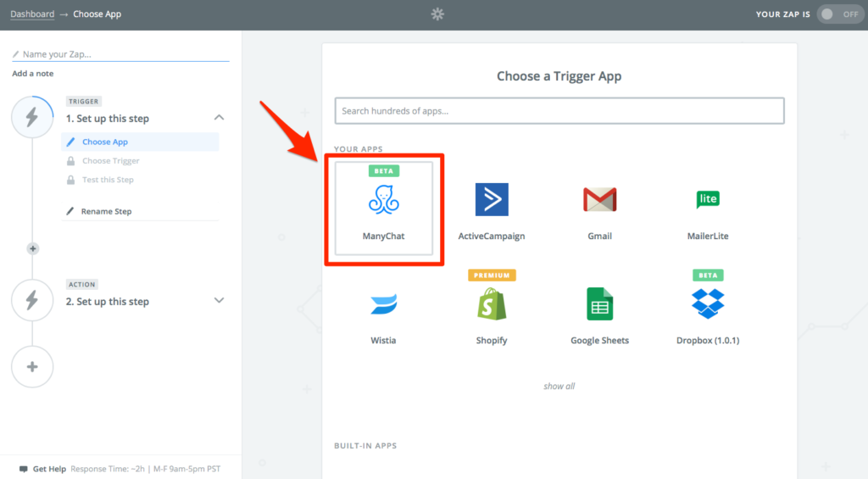Viewport: 868px width, 479px height.
Task: Click the lock icon beside Test this Step
Action: coord(70,180)
